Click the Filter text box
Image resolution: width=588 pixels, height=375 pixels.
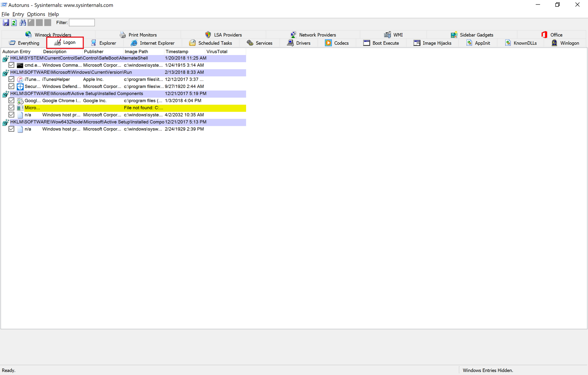pos(82,23)
